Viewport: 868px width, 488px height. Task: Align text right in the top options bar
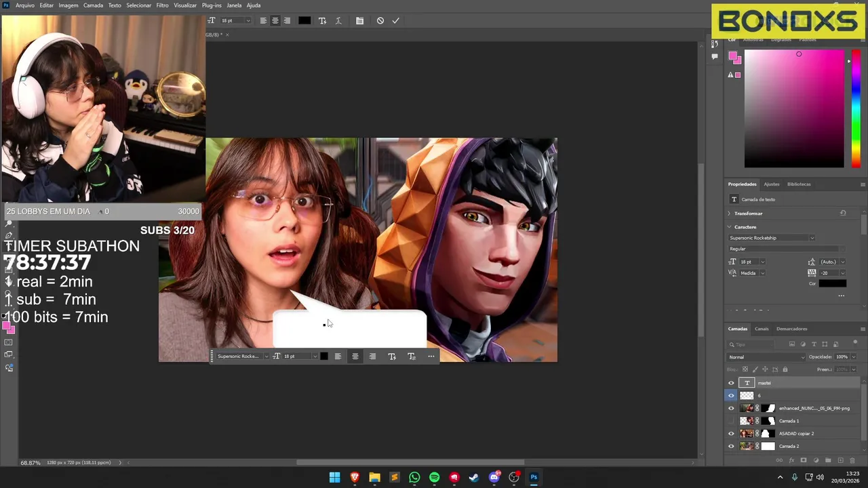point(287,20)
